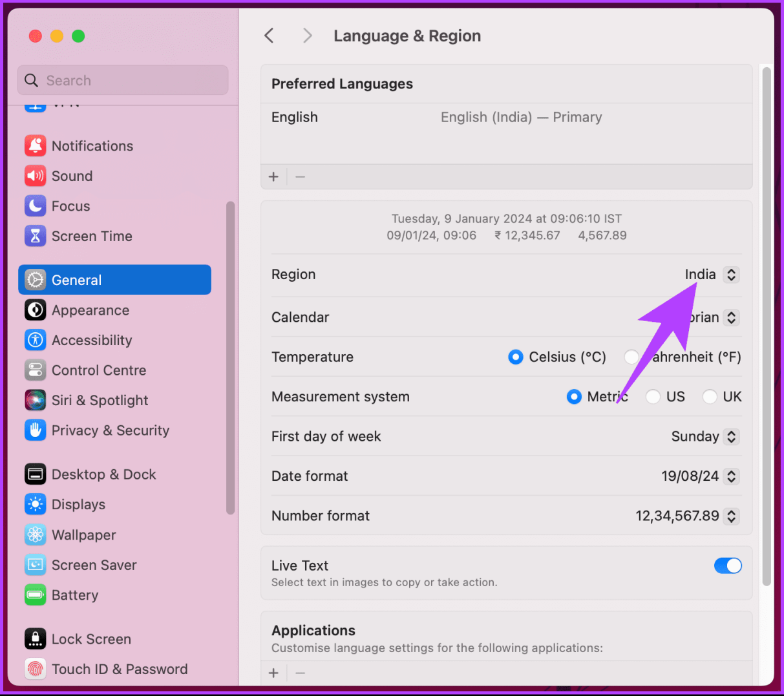Click the Control Centre switches icon
Viewport: 784px width, 696px height.
tap(36, 370)
